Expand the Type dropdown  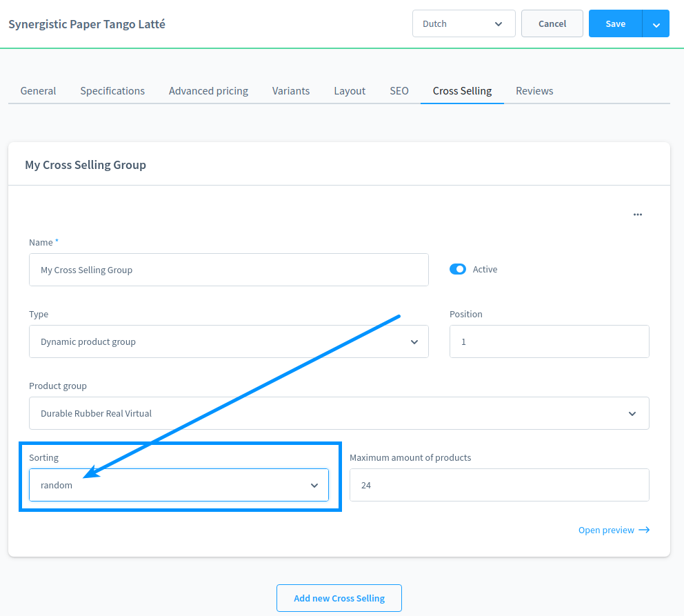point(228,341)
